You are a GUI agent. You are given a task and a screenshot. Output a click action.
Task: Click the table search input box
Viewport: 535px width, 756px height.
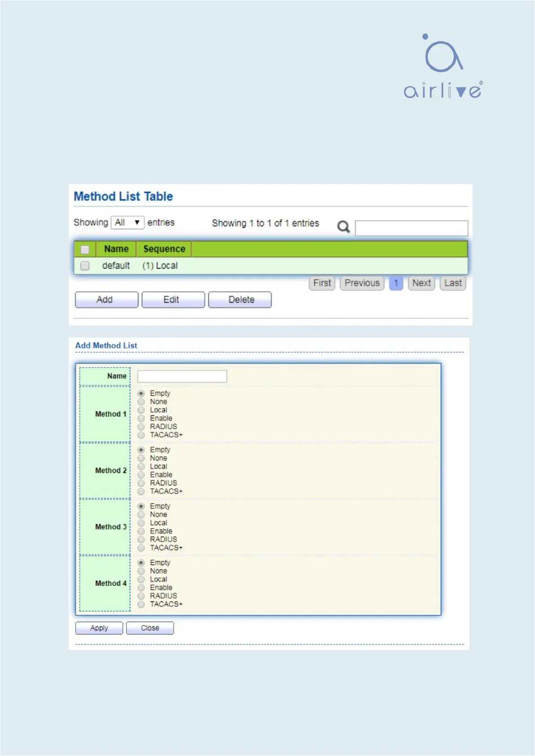click(x=411, y=228)
